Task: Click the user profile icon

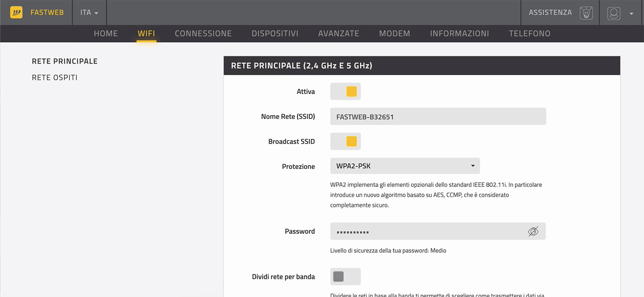Action: point(614,13)
